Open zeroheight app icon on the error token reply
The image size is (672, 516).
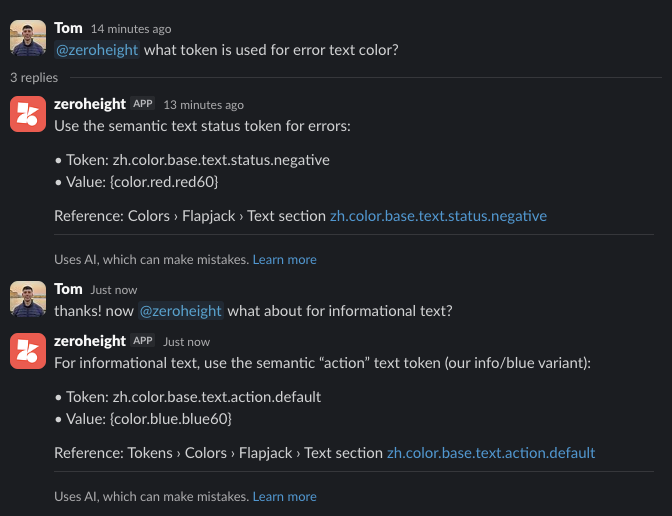point(27,114)
